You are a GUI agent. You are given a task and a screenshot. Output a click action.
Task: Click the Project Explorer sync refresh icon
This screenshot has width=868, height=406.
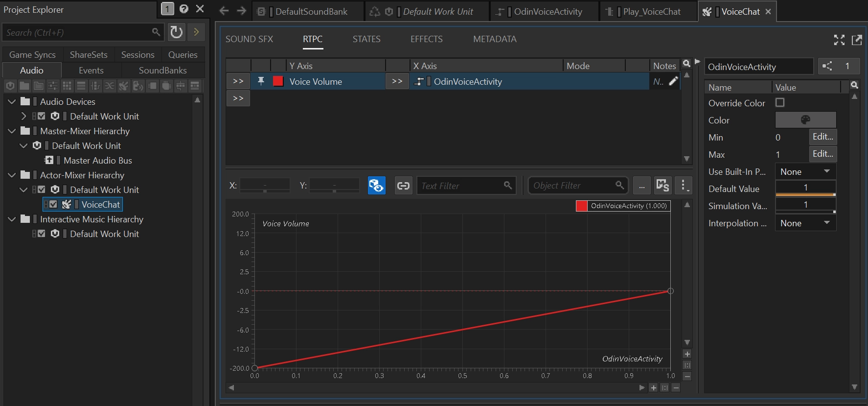coord(176,32)
